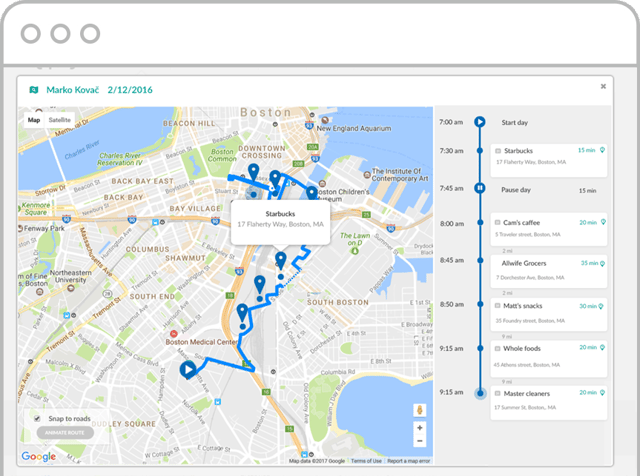
Task: Click the location pin icon on Starbucks card
Action: tap(602, 150)
